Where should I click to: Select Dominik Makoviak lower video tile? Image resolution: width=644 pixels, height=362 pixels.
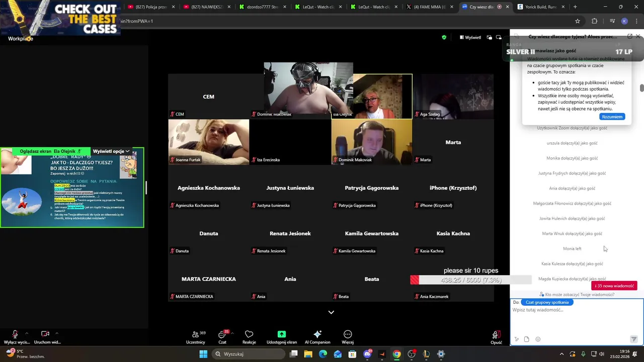coord(372,142)
